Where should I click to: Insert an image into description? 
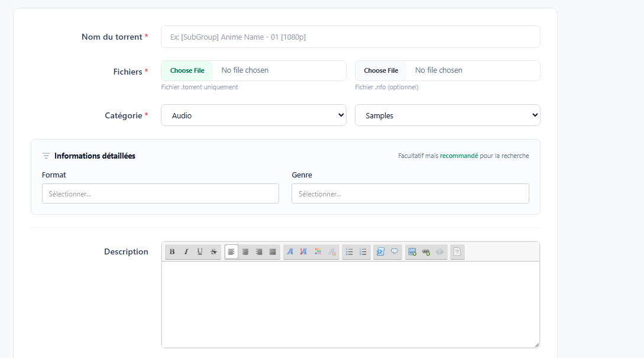[412, 251]
